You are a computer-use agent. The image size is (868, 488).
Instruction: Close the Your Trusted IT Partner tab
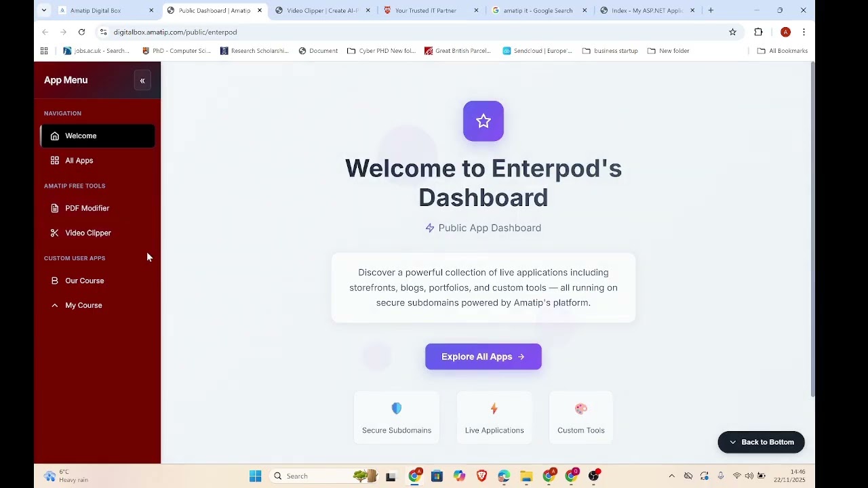pyautogui.click(x=476, y=10)
